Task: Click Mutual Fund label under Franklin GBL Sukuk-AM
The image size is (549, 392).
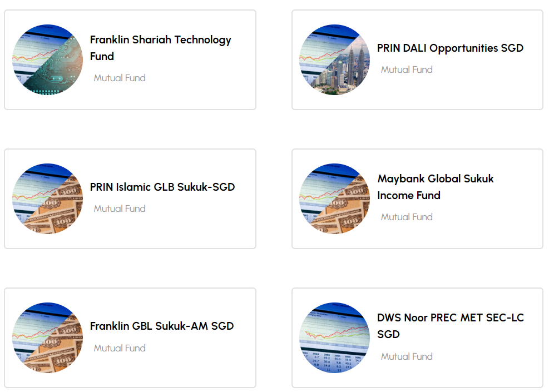Action: [x=120, y=348]
